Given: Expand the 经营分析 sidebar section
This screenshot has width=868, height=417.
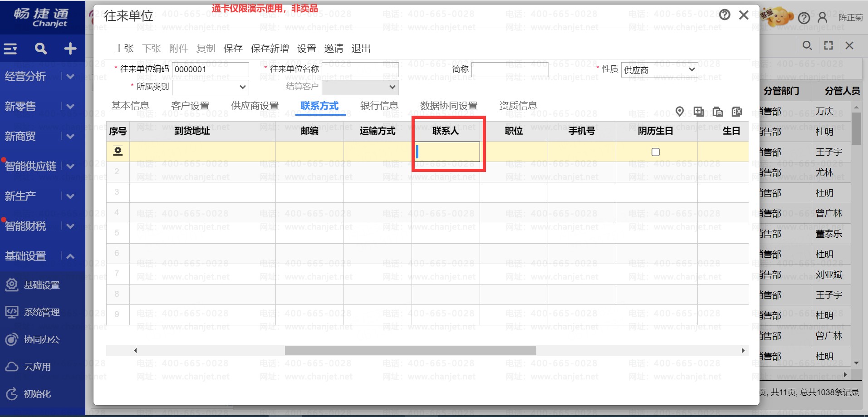Looking at the screenshot, I should pos(70,77).
